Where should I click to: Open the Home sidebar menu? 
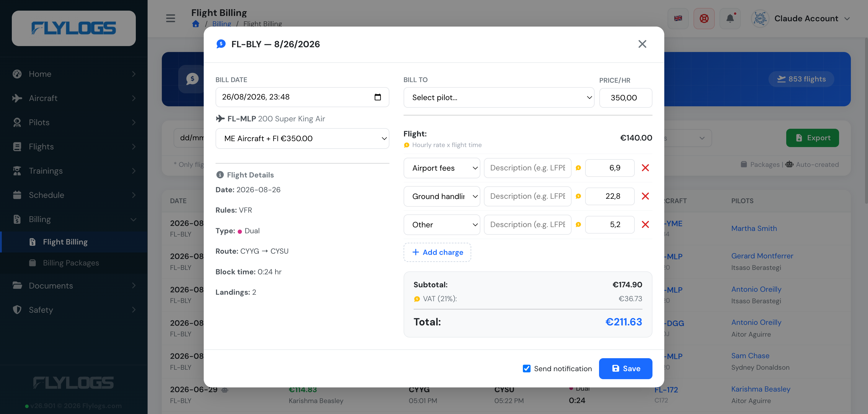pos(74,74)
